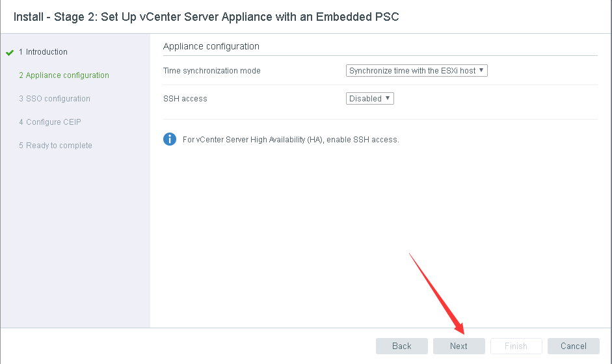Select the Ready to complete step
The width and height of the screenshot is (612, 364).
(55, 146)
